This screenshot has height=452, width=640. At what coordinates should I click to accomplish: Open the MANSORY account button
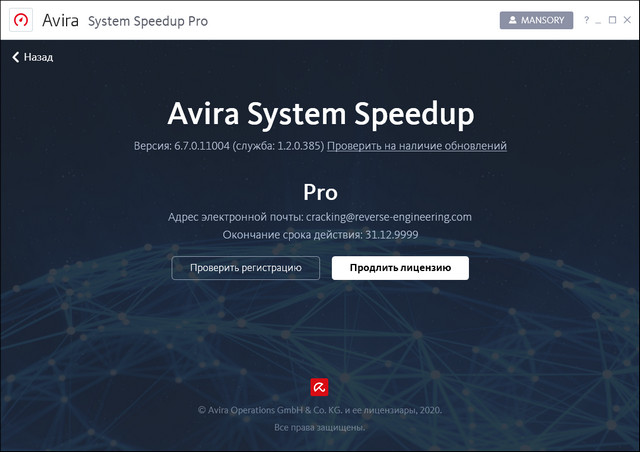click(535, 20)
